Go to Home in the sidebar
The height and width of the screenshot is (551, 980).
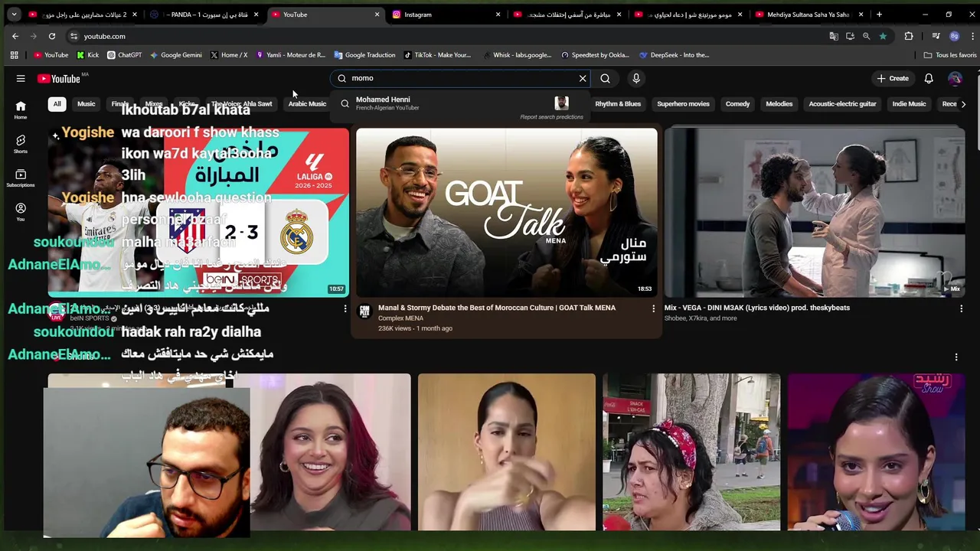point(21,110)
